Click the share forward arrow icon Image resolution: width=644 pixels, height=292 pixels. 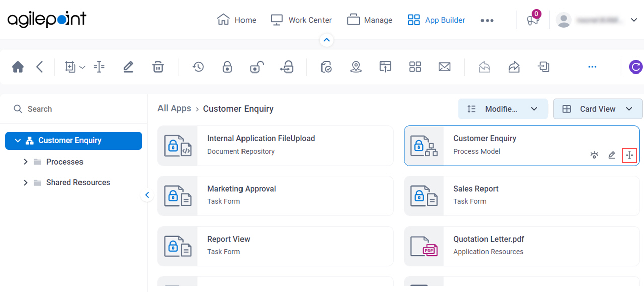pos(514,67)
